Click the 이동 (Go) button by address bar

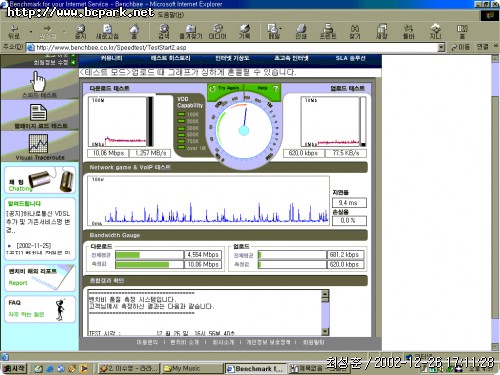point(460,47)
